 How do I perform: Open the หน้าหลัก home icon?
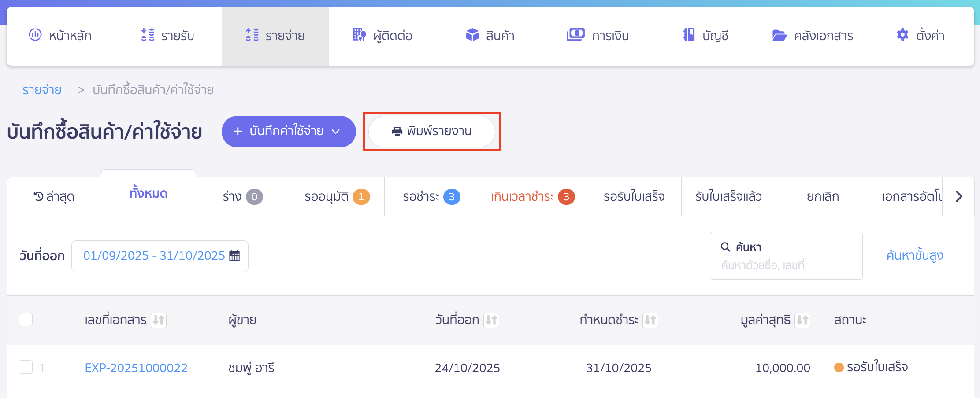click(35, 35)
